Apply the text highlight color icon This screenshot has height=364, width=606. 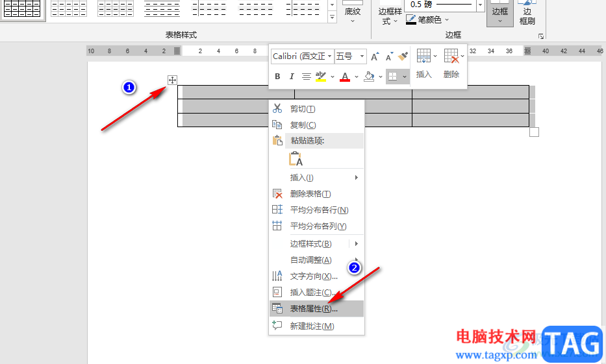[x=321, y=77]
